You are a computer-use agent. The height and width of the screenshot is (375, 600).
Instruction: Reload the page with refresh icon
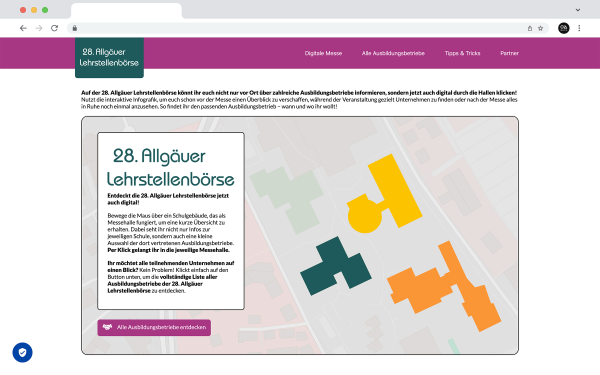pyautogui.click(x=54, y=28)
